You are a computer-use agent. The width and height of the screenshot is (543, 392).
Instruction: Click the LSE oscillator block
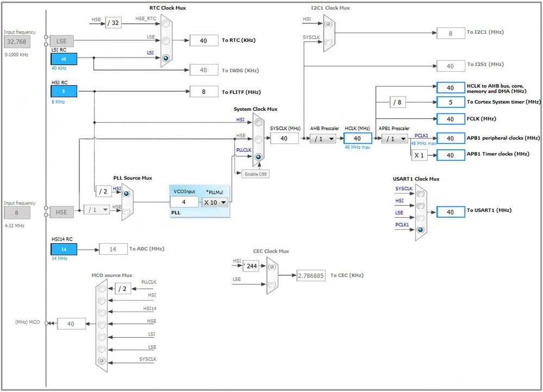pos(62,41)
